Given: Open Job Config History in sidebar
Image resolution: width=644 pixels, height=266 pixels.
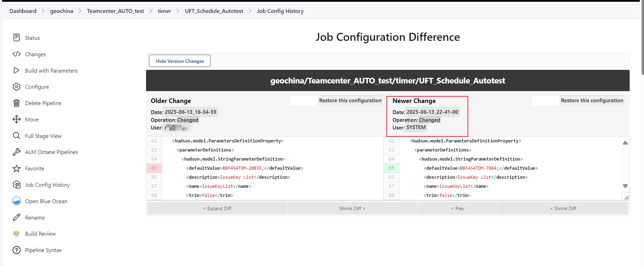Looking at the screenshot, I should 47,185.
